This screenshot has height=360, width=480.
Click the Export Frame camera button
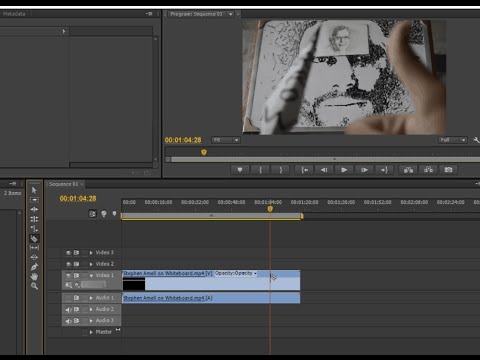pos(448,170)
